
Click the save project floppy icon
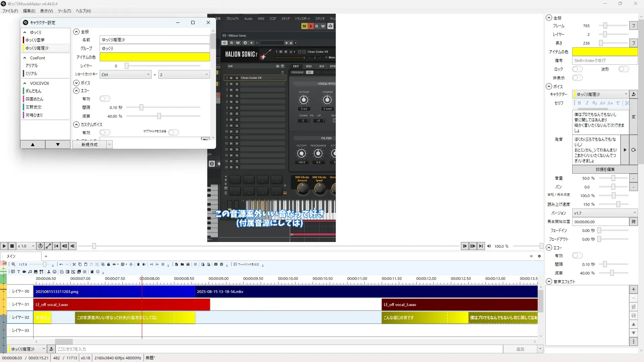(188, 264)
